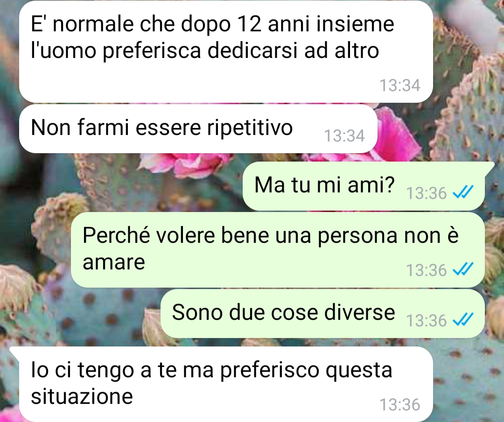Image resolution: width=504 pixels, height=422 pixels.
Task: Select the 'Sono due cose diverse' bubble
Action: click(x=323, y=313)
